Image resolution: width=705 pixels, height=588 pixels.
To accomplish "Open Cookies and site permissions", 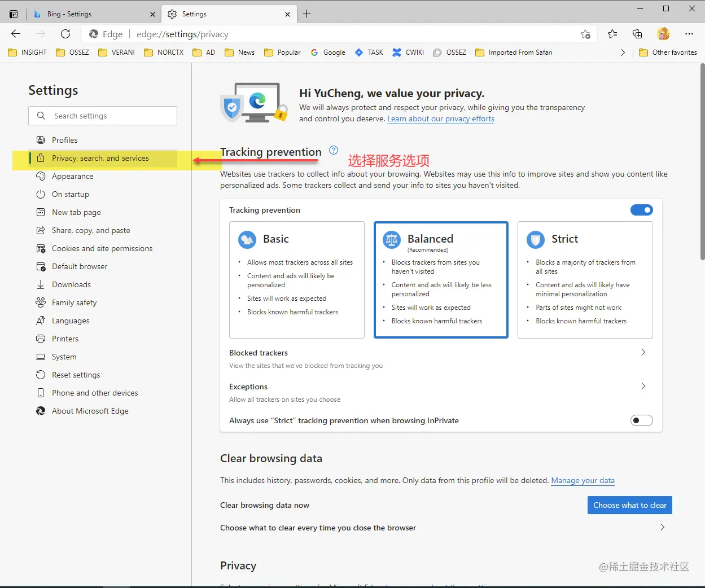I will pos(103,248).
